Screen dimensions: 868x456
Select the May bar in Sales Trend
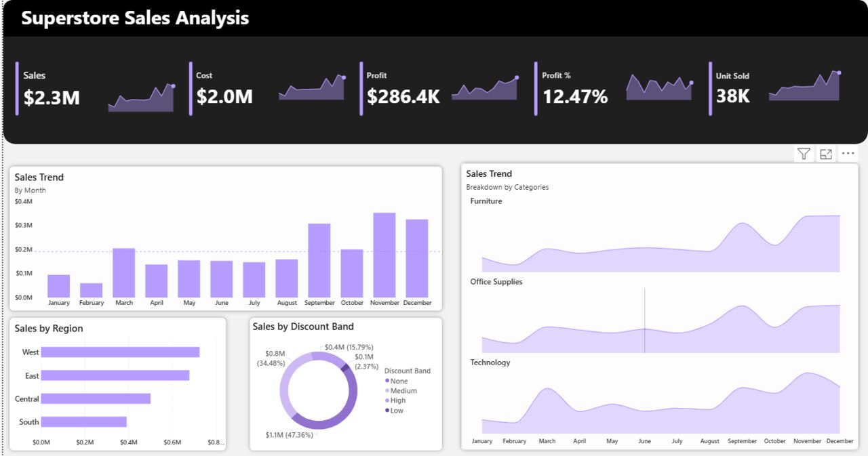[189, 278]
